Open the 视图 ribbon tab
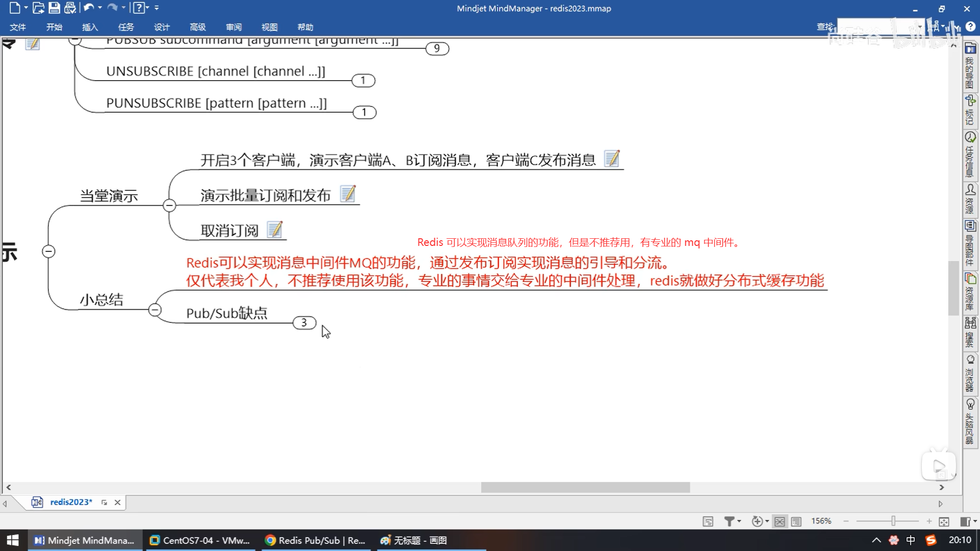980x551 pixels. [269, 27]
